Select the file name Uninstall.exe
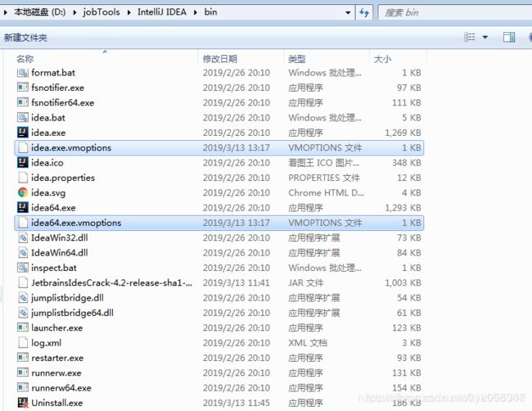The width and height of the screenshot is (532, 411). pos(57,403)
